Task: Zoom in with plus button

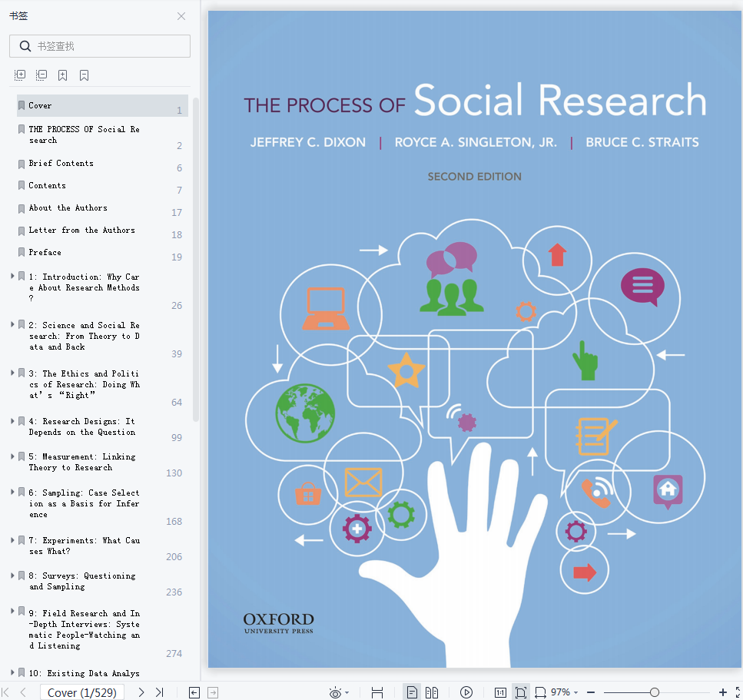Action: pos(722,693)
